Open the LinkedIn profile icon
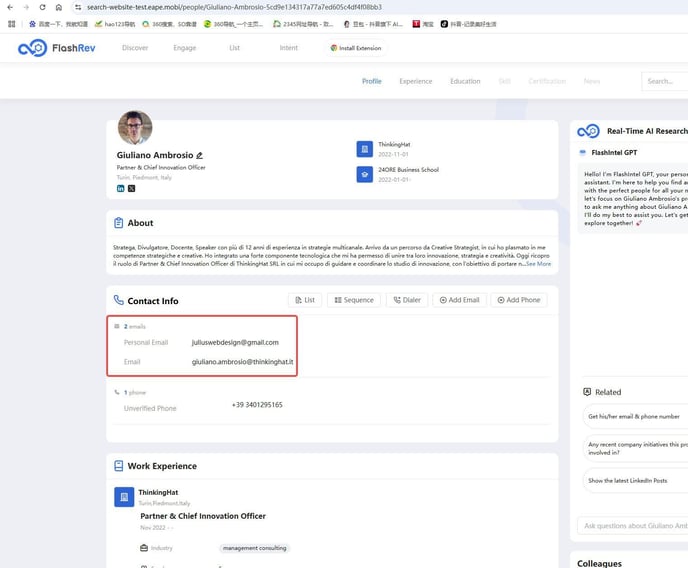 (121, 189)
